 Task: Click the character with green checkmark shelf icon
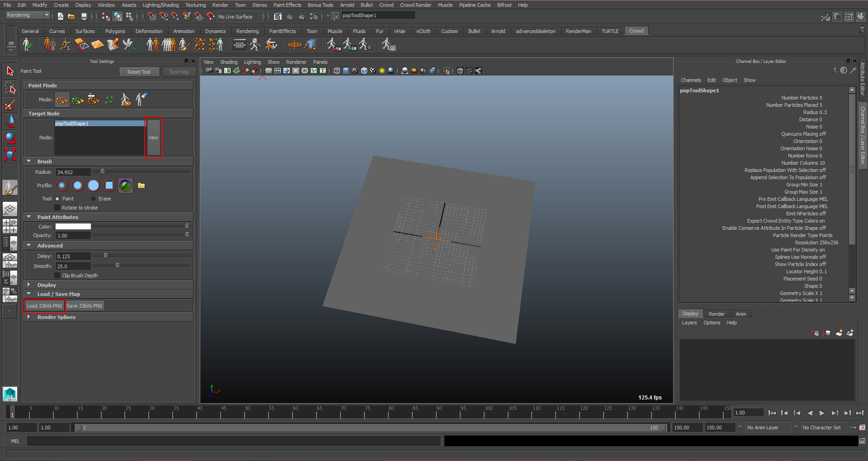click(27, 45)
